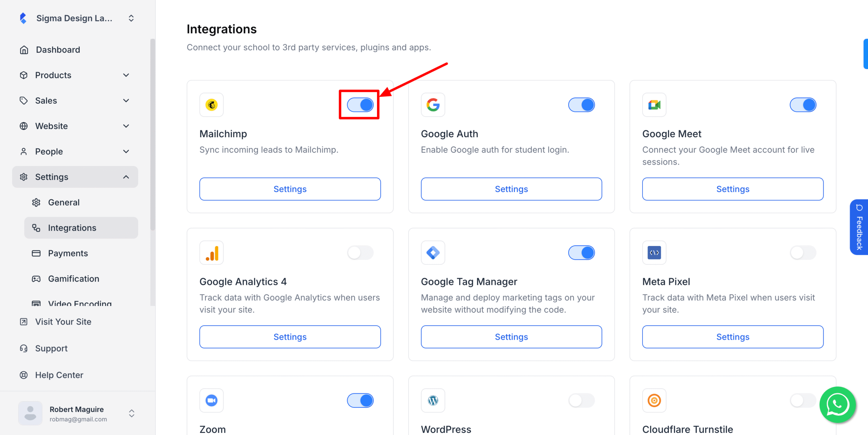
Task: Click the Mailchimp logo icon
Action: pyautogui.click(x=212, y=105)
